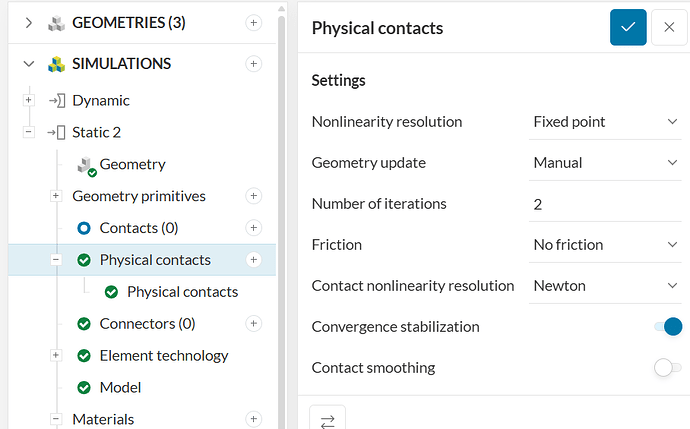690x429 pixels.
Task: Disable the Convergence stabilization toggle
Action: tap(667, 327)
